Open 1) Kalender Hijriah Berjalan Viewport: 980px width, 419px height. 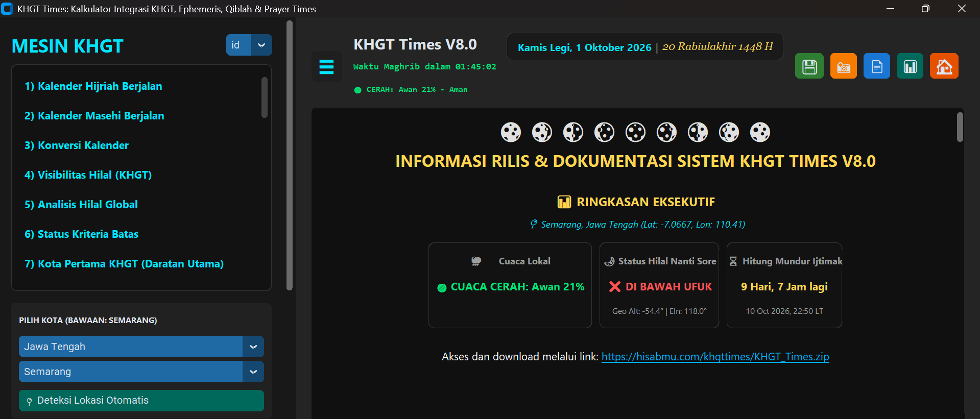[93, 86]
